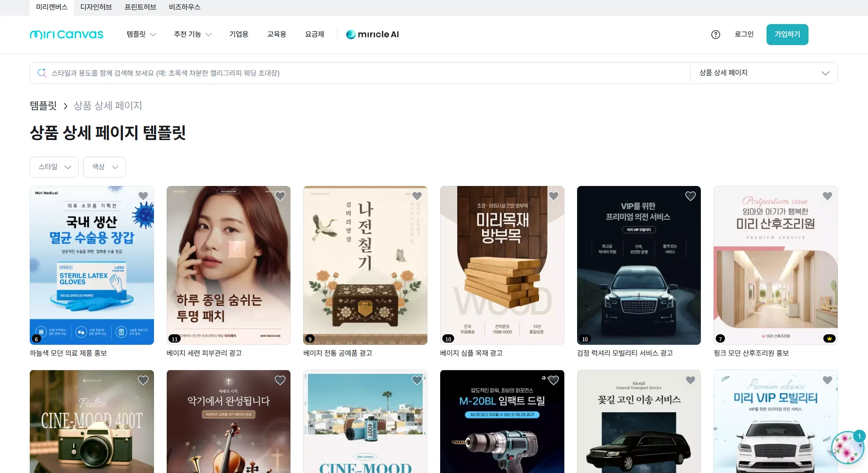868x473 pixels.
Task: Click page count badge on woodwork template
Action: point(448,339)
